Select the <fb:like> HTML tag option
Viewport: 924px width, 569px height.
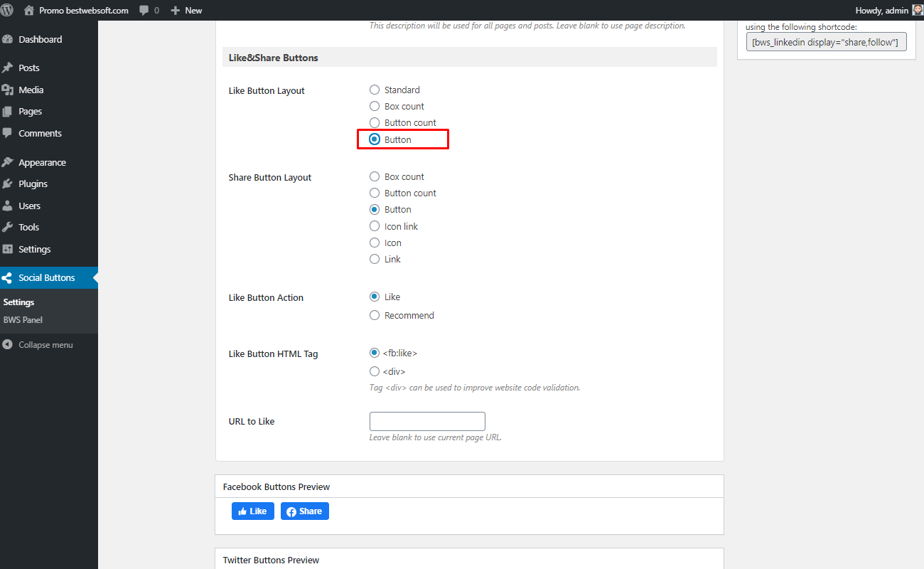[375, 353]
